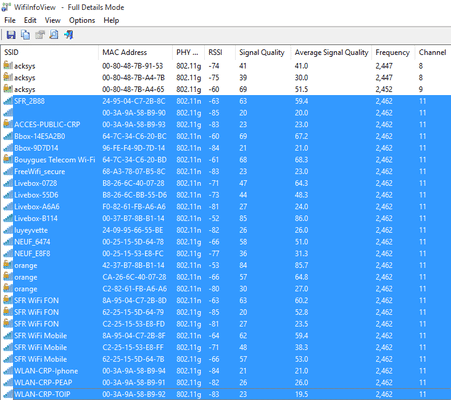The image size is (451, 400).
Task: Click frequency 2,452 in acksys row
Action: [x=384, y=89]
